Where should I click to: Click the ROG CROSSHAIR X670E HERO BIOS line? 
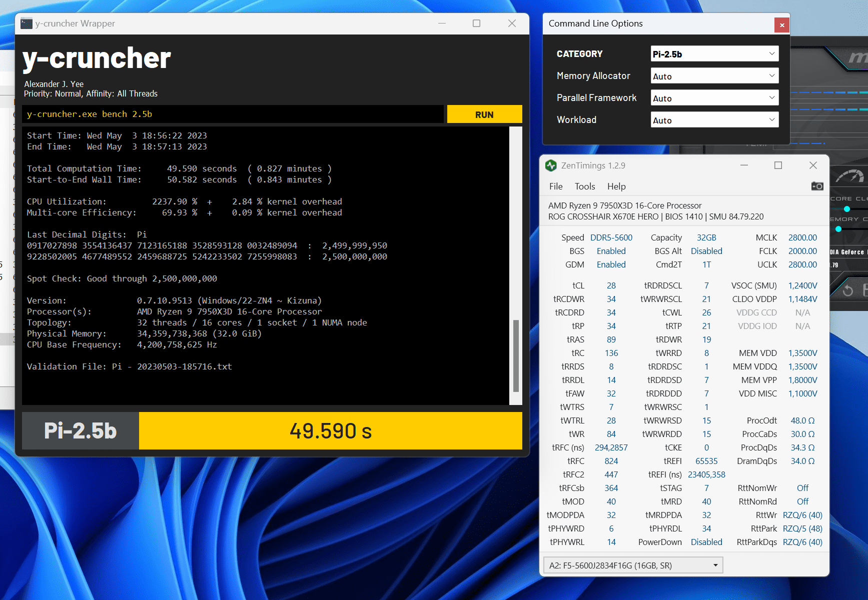[656, 216]
